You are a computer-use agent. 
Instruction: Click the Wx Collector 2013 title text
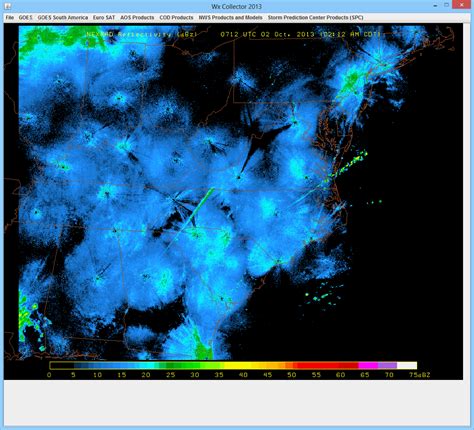point(237,6)
